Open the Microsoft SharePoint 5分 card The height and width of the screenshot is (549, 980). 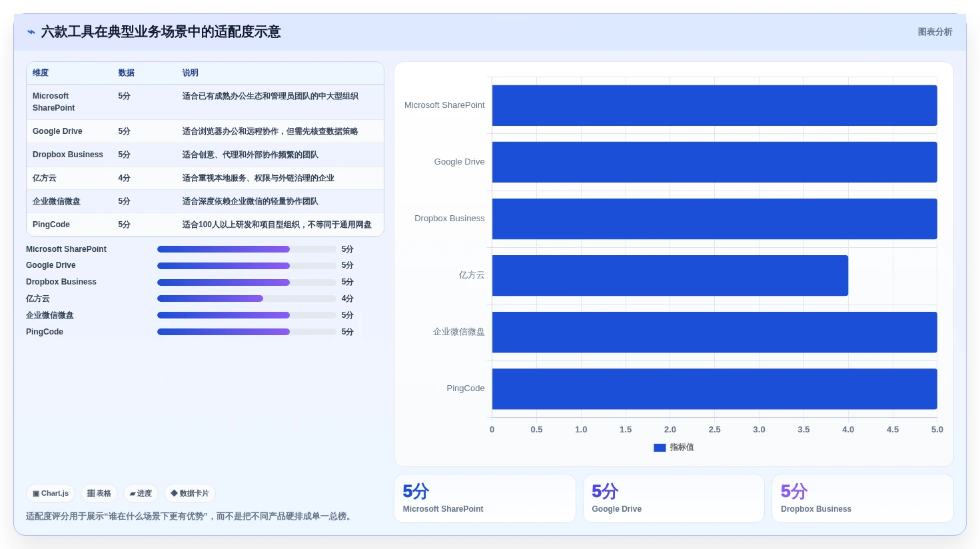tap(485, 498)
